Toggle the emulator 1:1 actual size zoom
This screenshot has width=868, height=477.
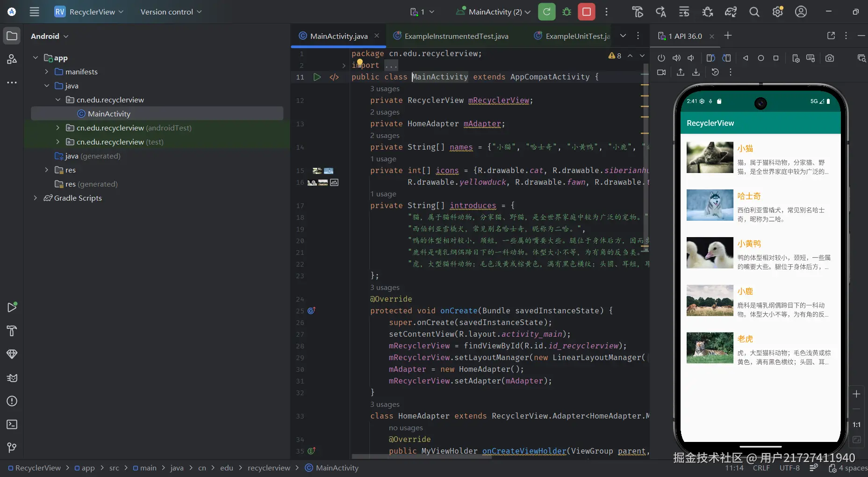[856, 425]
